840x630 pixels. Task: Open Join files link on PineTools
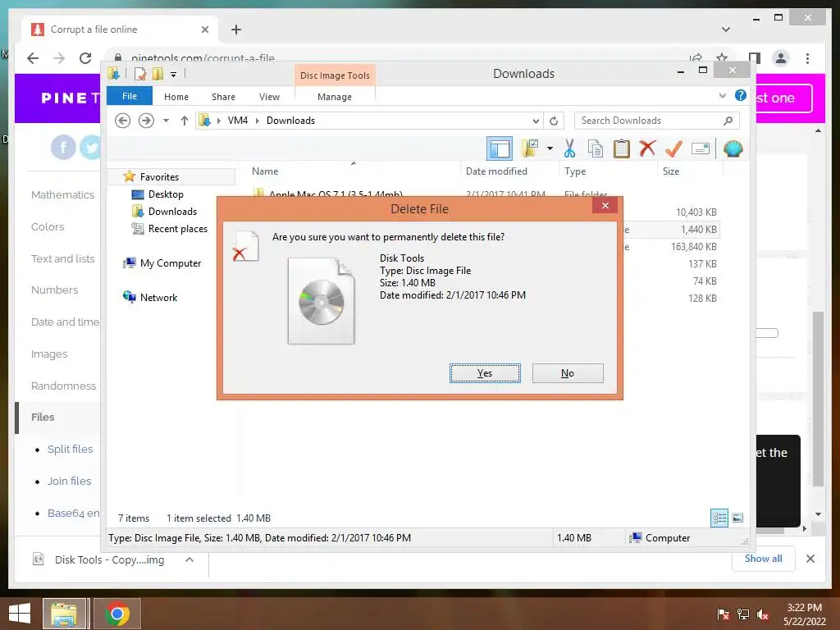(70, 481)
